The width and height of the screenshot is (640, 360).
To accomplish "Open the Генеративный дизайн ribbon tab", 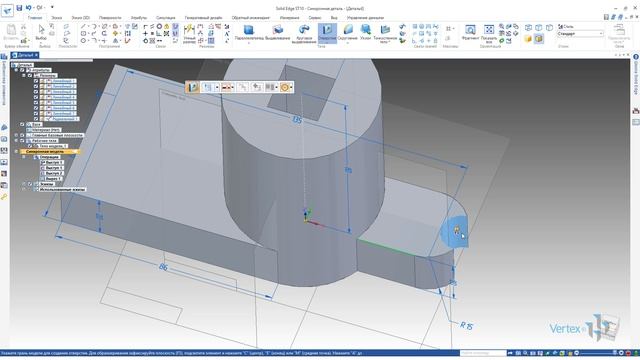I will [x=203, y=18].
